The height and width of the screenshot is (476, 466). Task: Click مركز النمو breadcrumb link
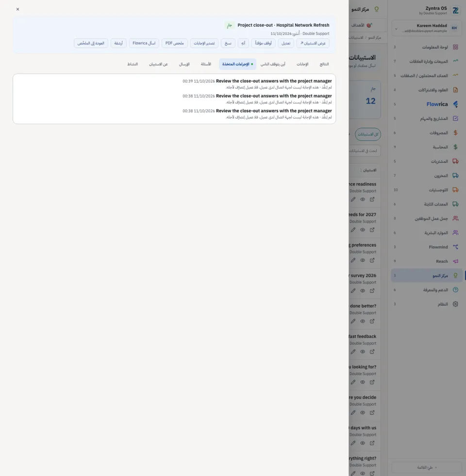[375, 38]
